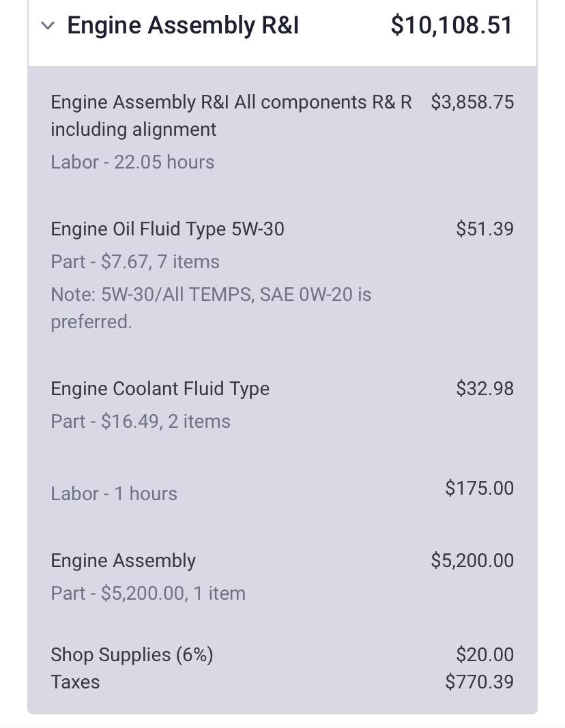Click the Engine Assembly $5,200.00 part line
Image resolution: width=565 pixels, height=728 pixels.
click(123, 561)
